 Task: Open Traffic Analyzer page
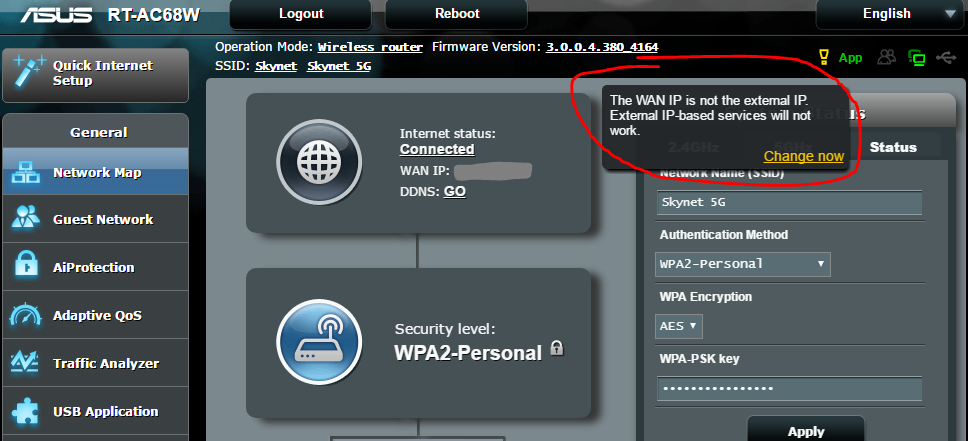coord(96,364)
